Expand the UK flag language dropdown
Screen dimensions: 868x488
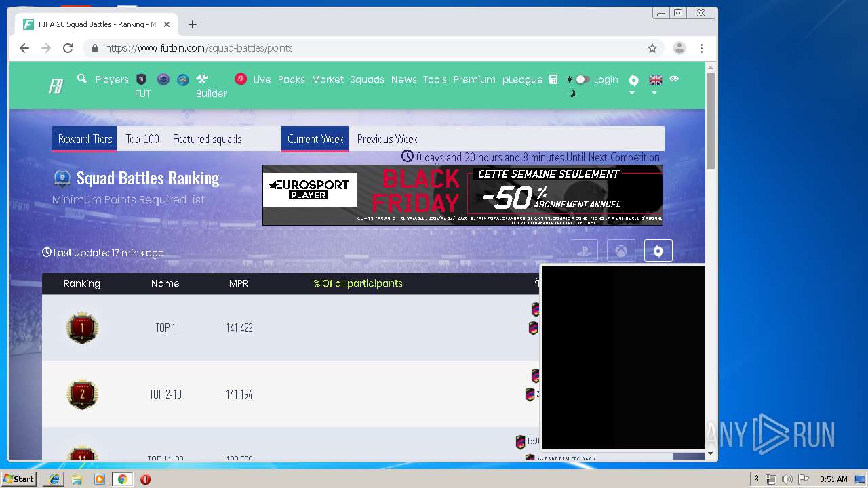(655, 83)
